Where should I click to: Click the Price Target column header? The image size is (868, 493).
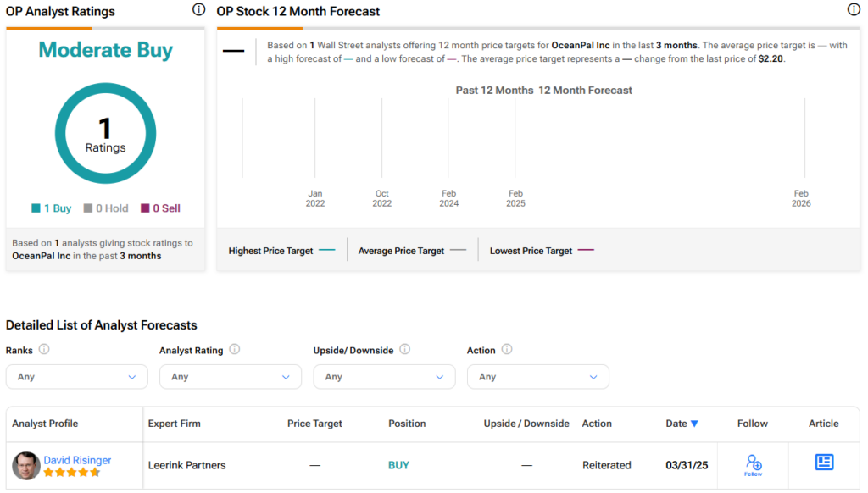click(314, 424)
